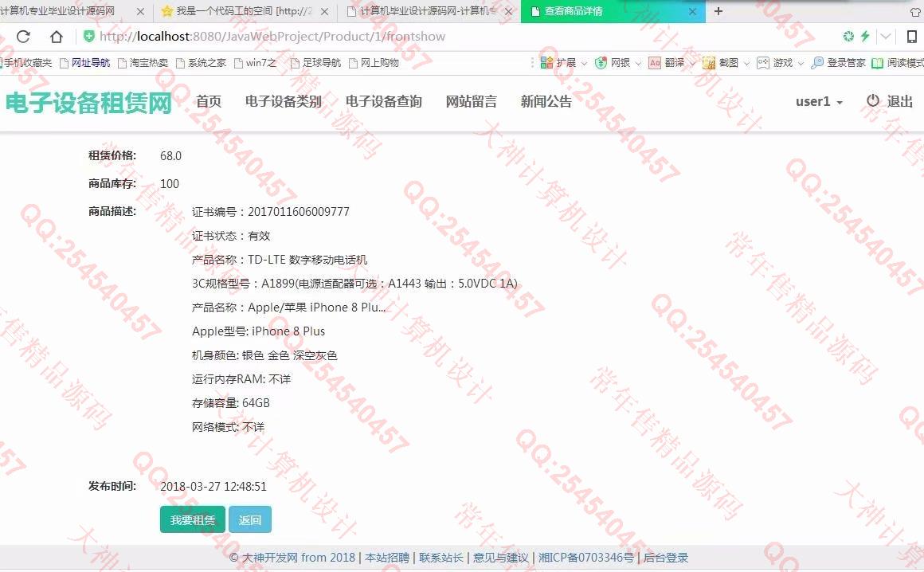924x572 pixels.
Task: Open 电子设备类别 menu item
Action: pyautogui.click(x=284, y=101)
